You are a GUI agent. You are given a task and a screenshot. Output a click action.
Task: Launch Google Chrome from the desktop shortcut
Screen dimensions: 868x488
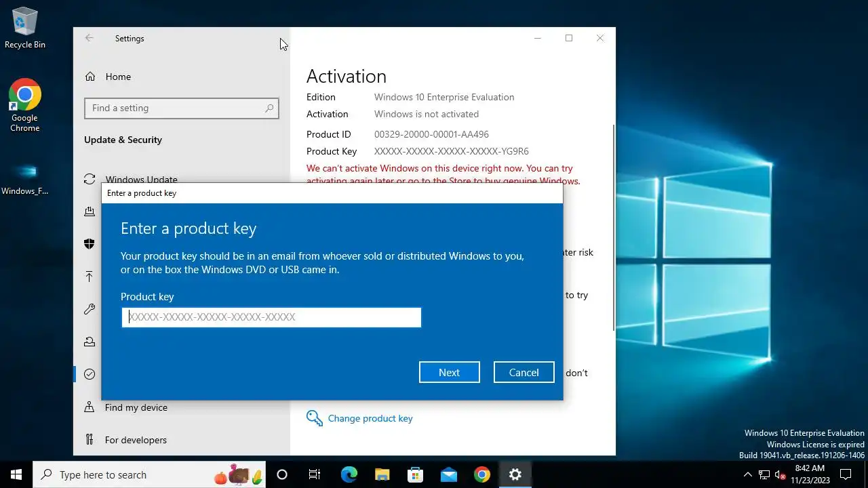25,105
